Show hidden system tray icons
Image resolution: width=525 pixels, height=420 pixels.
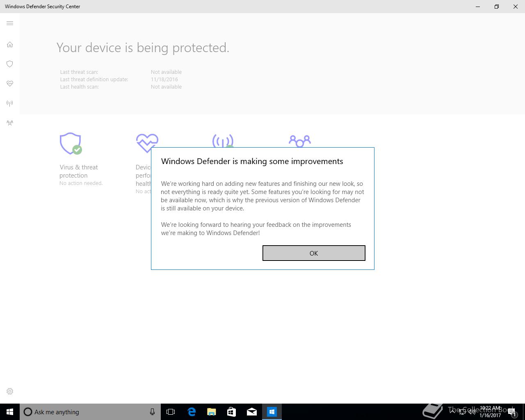[452, 412]
